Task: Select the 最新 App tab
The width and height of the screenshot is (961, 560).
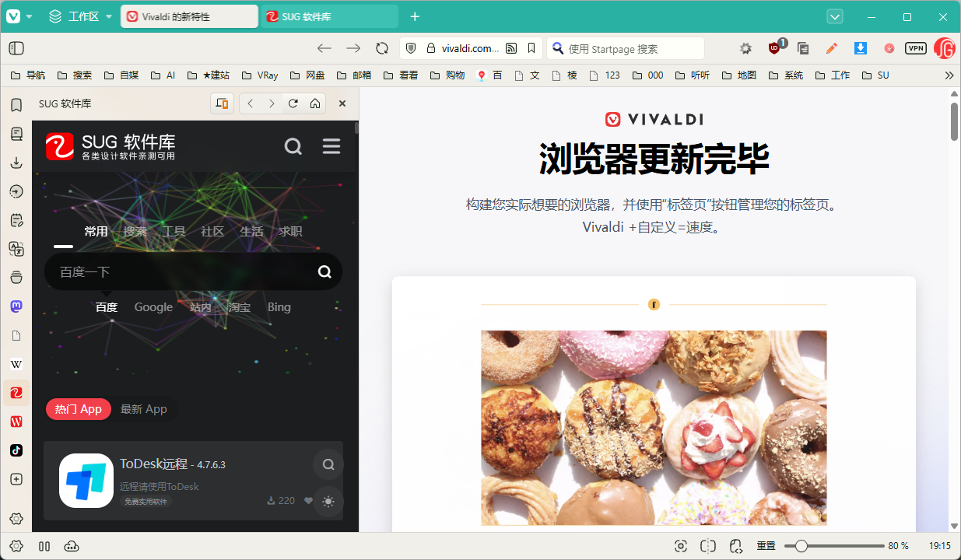Action: click(x=144, y=409)
